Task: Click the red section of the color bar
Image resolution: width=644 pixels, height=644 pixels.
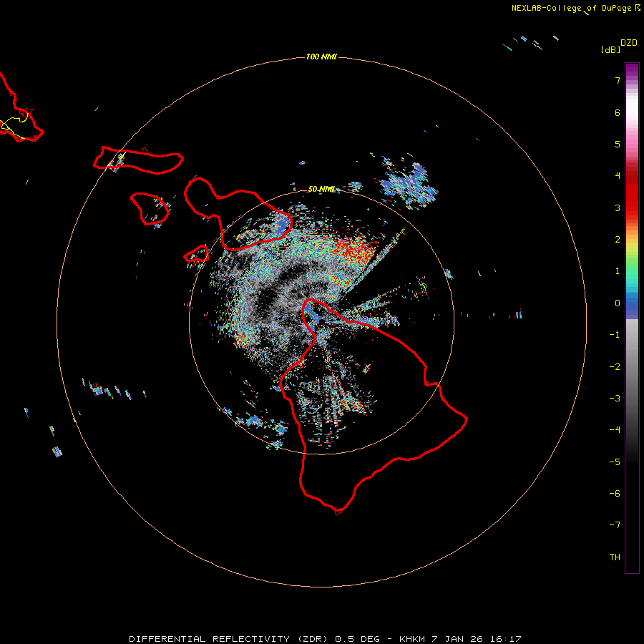Action: coord(632,193)
